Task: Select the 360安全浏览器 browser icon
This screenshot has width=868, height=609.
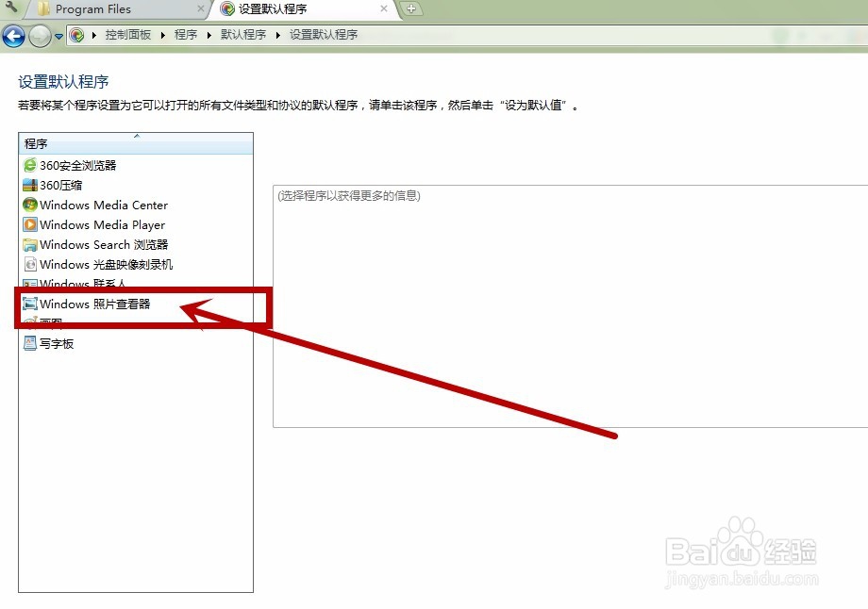Action: coord(29,165)
